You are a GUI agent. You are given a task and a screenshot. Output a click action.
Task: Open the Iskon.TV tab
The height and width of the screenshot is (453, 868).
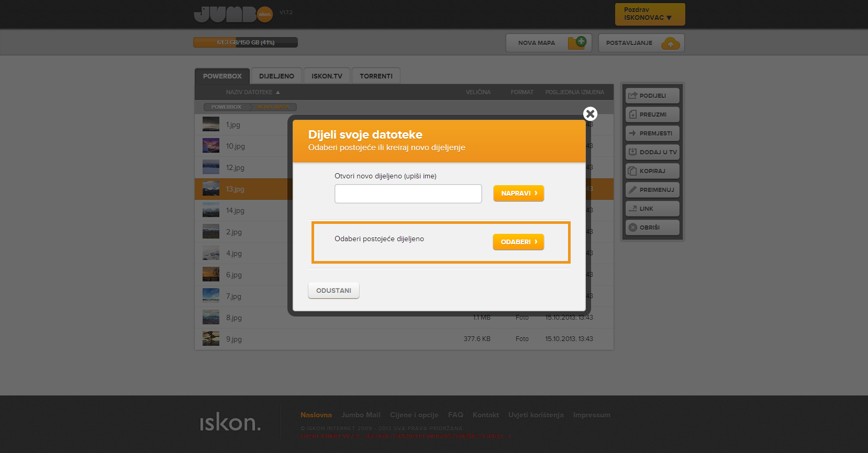coord(327,76)
